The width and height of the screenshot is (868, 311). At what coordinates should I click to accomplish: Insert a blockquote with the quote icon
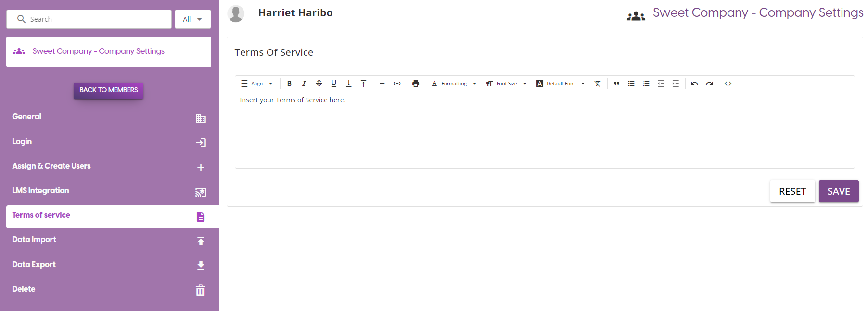616,84
